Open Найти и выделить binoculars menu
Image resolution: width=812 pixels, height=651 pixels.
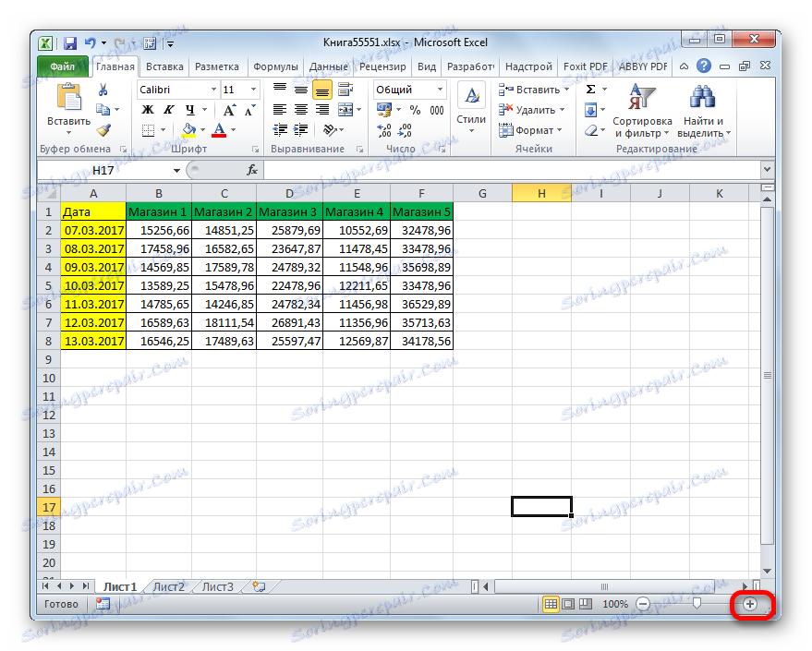click(703, 111)
